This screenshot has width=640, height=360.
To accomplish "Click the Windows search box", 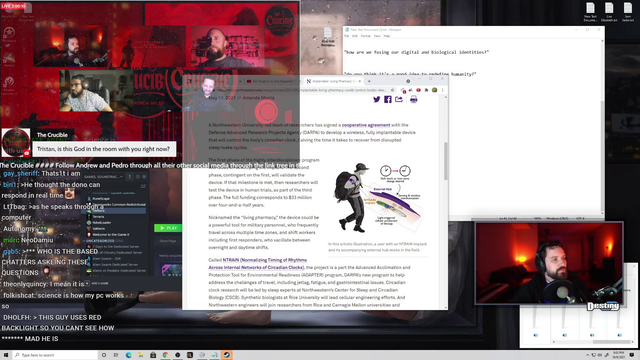I will 56,355.
